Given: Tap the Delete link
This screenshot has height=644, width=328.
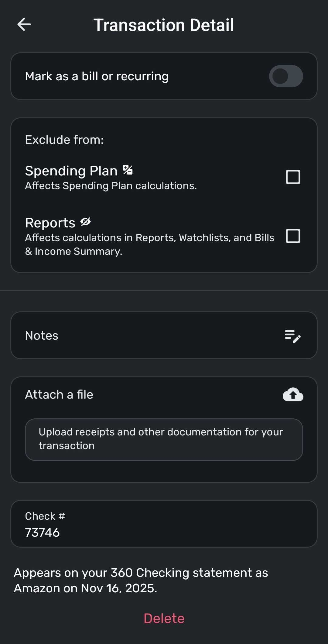Looking at the screenshot, I should click(x=164, y=618).
